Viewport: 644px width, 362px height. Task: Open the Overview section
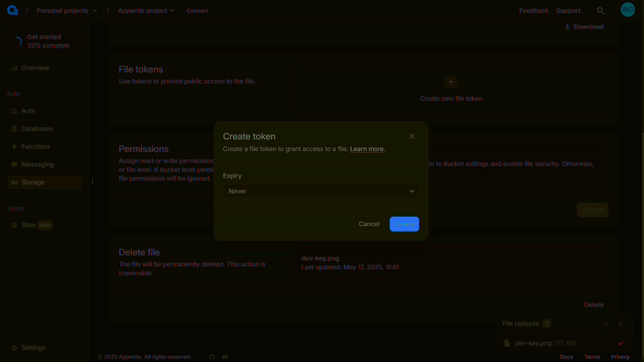pos(35,68)
